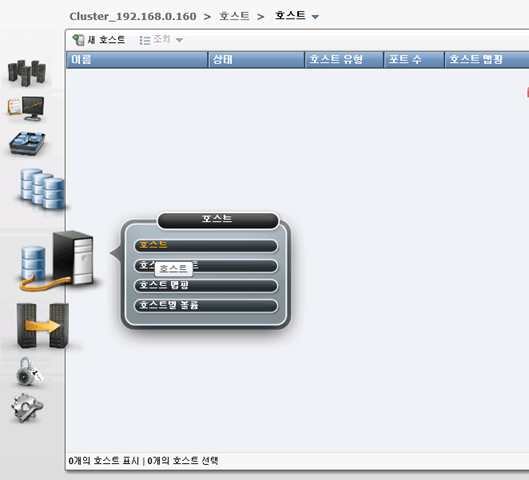
Task: Go to Cluster_192.168.0.160 in breadcrumb
Action: click(133, 16)
